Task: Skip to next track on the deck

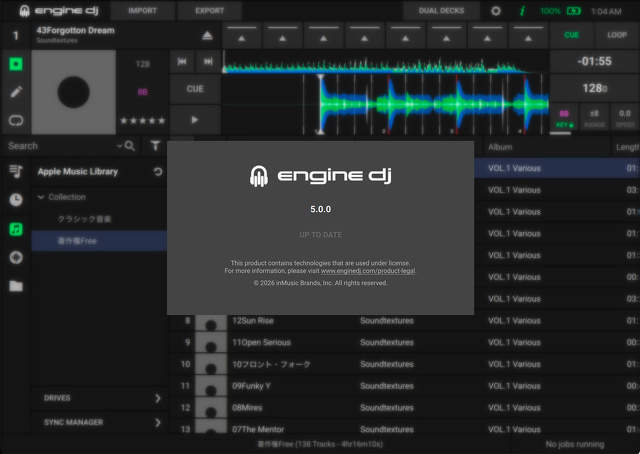Action: coord(208,62)
